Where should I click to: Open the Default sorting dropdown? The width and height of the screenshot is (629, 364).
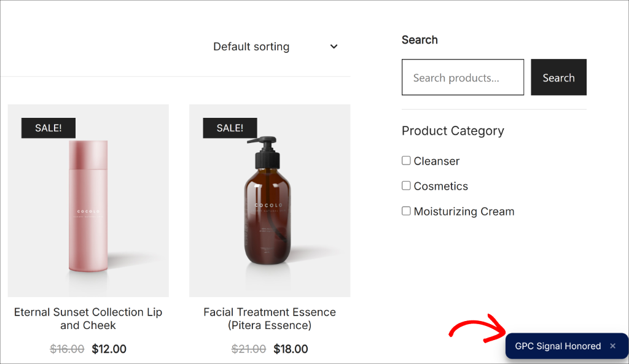click(x=251, y=47)
